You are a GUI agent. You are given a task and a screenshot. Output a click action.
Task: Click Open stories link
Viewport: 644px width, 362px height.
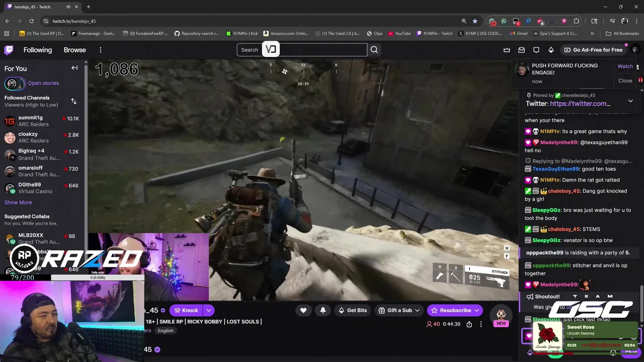click(43, 83)
